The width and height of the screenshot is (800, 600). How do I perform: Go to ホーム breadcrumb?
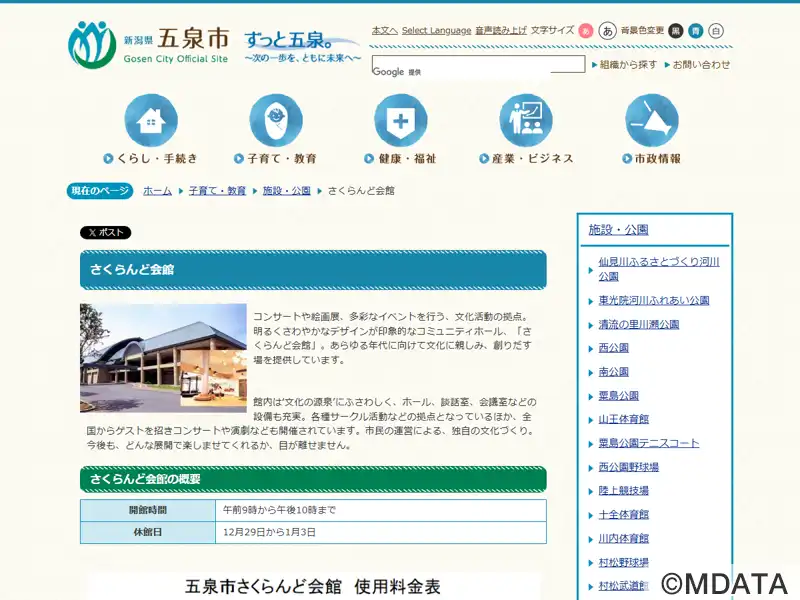click(x=157, y=191)
